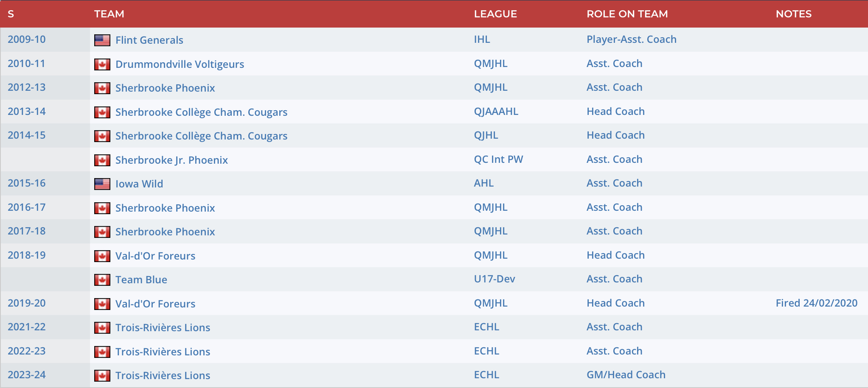Click the Canadian flag beside Sherbrooke Jr. Phoenix
The width and height of the screenshot is (868, 388).
[102, 160]
